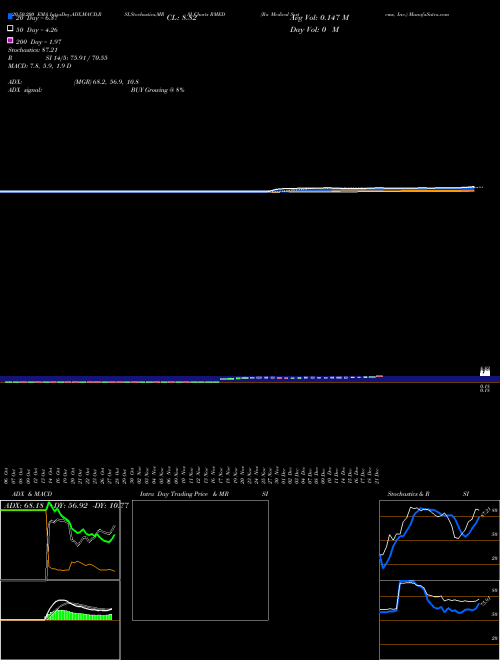Click the 'Avg Vol: 0.147 M' label

pos(319,18)
